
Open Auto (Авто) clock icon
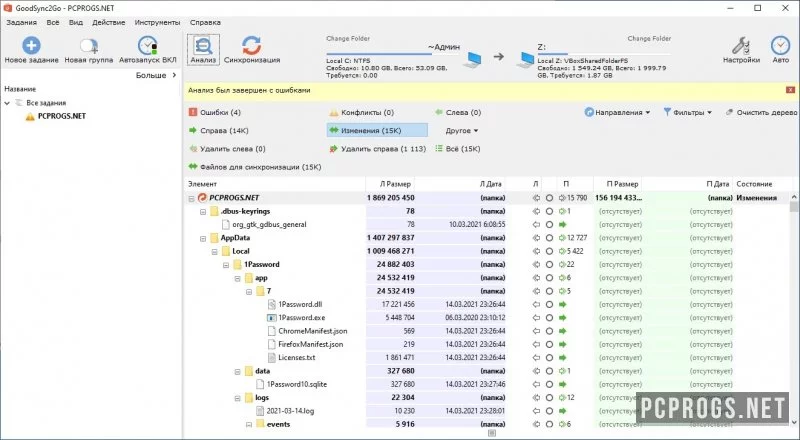(x=780, y=45)
